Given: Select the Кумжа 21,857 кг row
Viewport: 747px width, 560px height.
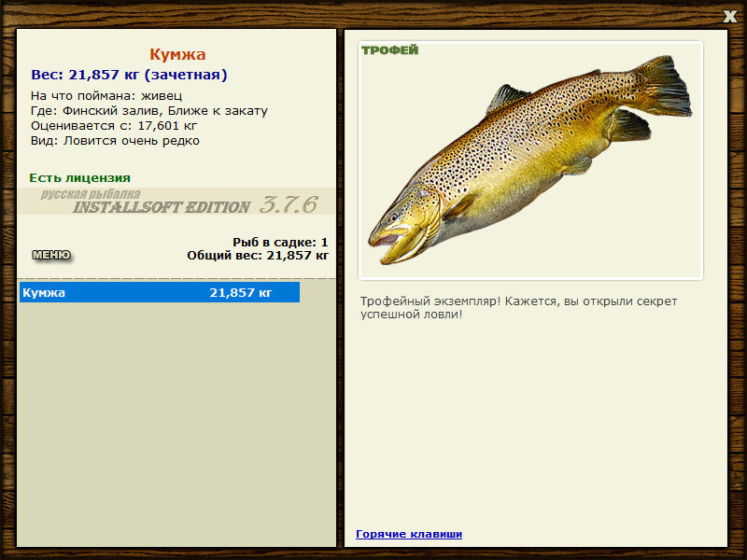Looking at the screenshot, I should click(160, 292).
